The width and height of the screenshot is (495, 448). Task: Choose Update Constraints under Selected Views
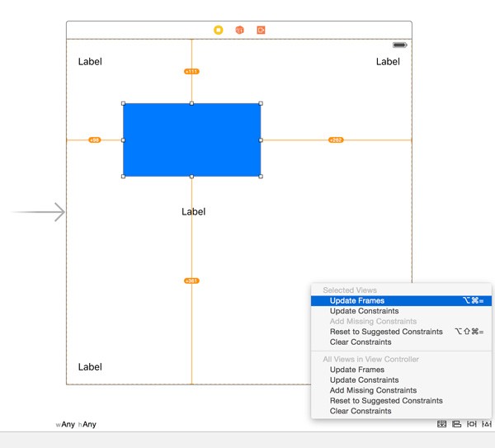401,311
